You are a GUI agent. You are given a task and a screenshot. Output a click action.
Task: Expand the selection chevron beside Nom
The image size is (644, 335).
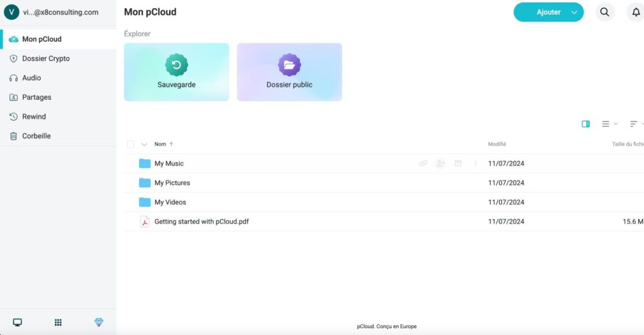click(144, 144)
